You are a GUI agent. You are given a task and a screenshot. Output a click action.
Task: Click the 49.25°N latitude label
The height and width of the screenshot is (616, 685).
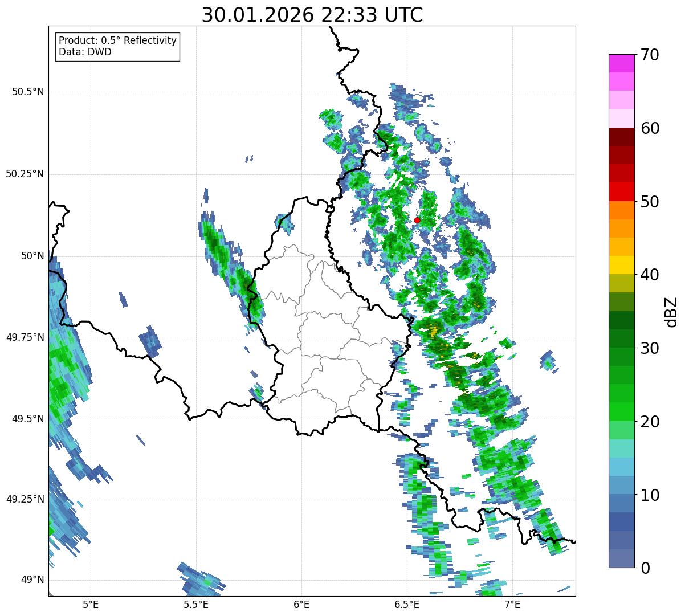coord(25,499)
